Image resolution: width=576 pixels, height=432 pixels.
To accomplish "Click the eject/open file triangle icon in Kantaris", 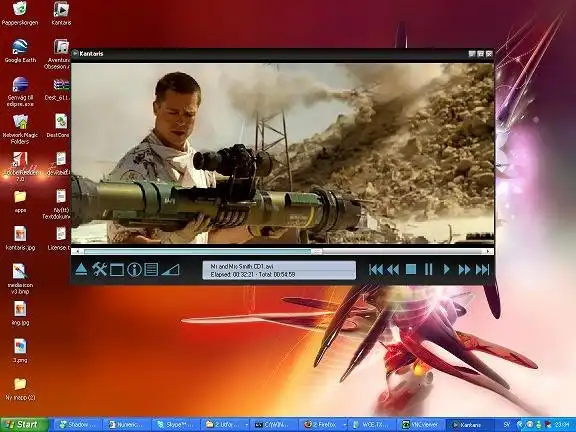I will tap(81, 270).
